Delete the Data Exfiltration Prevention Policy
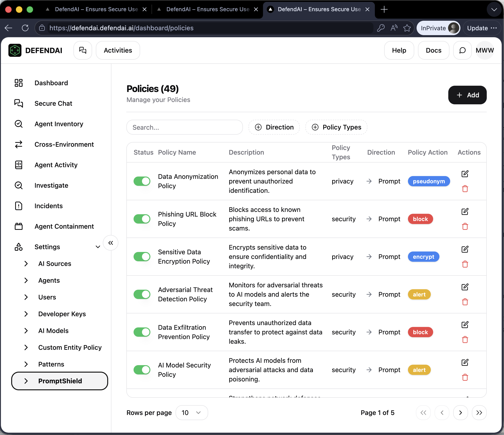The image size is (504, 435). pos(465,340)
